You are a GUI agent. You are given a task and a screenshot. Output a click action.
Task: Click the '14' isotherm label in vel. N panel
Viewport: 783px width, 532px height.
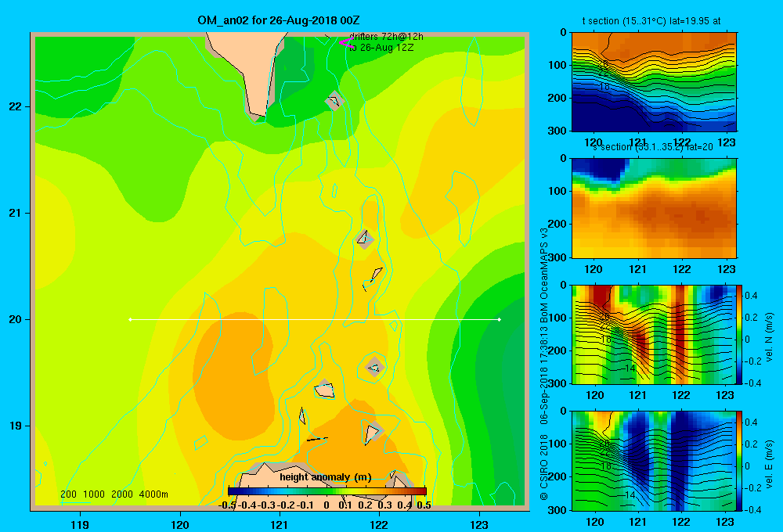(630, 368)
